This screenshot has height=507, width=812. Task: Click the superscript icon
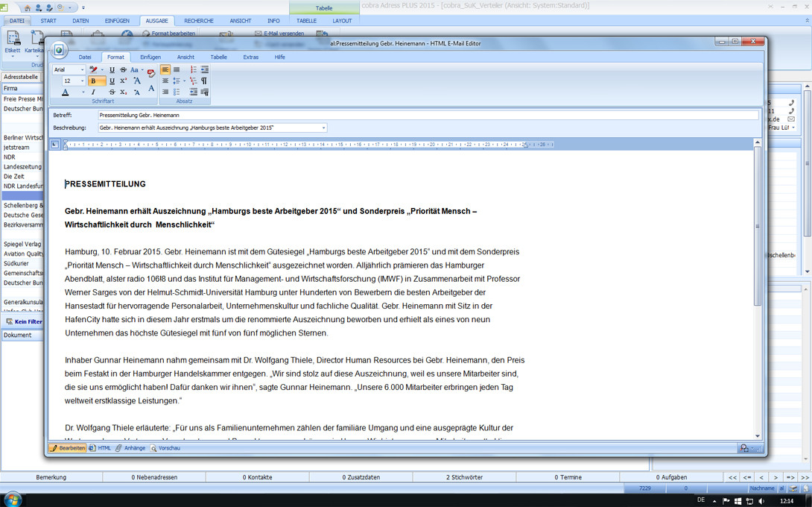coord(123,81)
